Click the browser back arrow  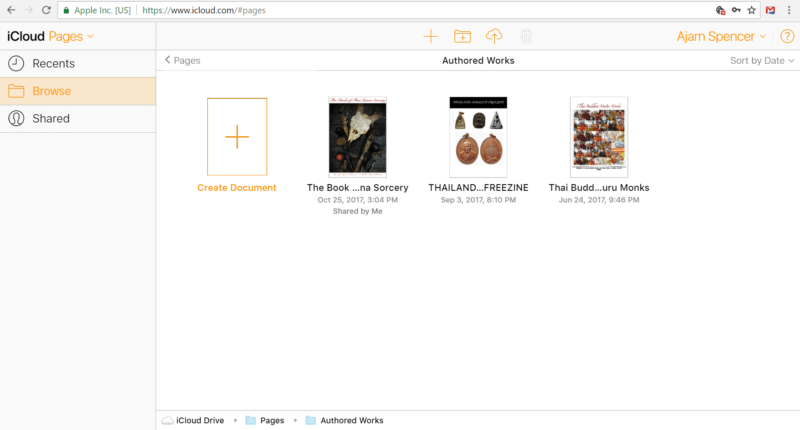tap(11, 10)
